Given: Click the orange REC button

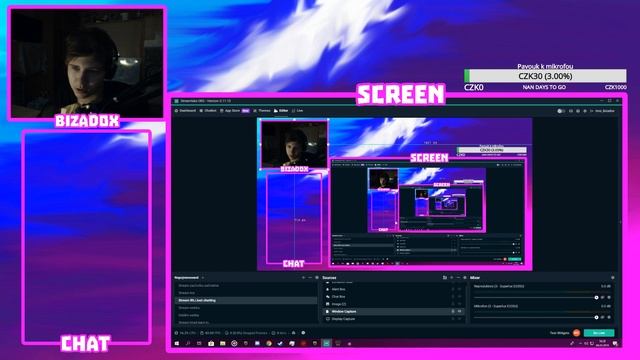Looking at the screenshot, I should pyautogui.click(x=576, y=333).
